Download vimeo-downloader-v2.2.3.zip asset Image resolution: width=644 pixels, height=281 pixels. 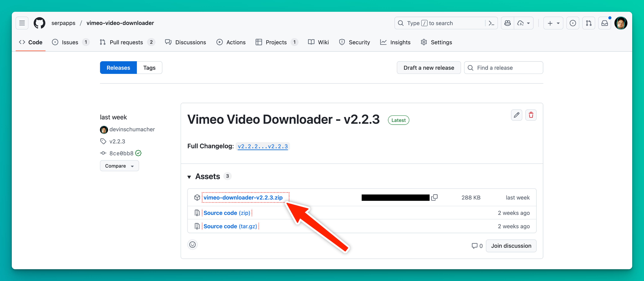pos(243,197)
